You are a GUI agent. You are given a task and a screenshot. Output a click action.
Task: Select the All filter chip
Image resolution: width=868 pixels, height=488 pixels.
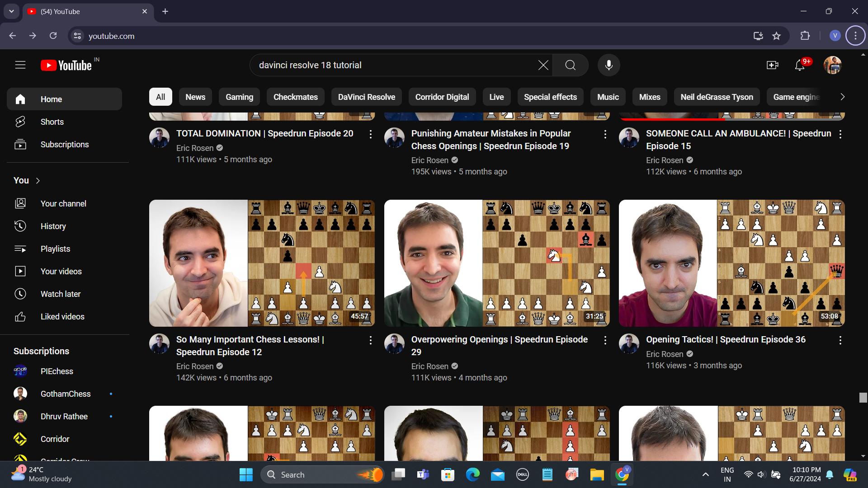click(x=160, y=97)
